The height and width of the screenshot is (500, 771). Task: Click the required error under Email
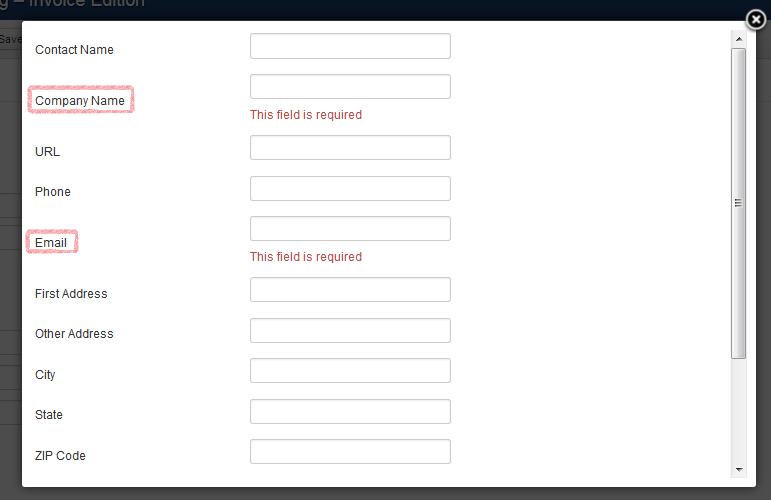pyautogui.click(x=306, y=257)
